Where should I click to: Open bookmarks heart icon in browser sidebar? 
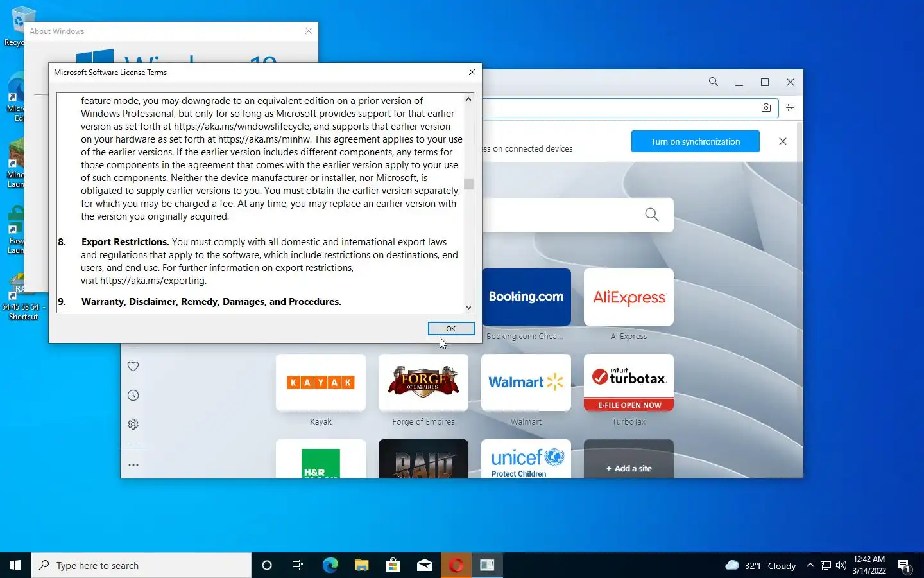click(133, 367)
